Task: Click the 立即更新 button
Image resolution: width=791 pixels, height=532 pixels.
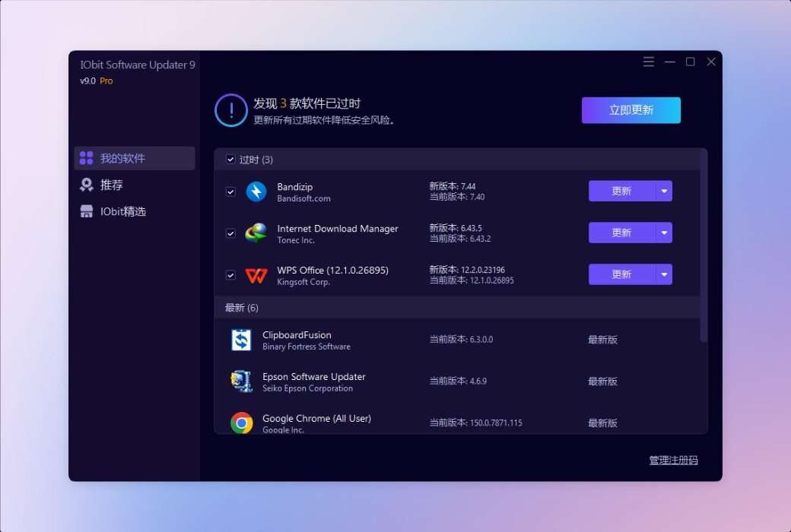Action: [631, 110]
